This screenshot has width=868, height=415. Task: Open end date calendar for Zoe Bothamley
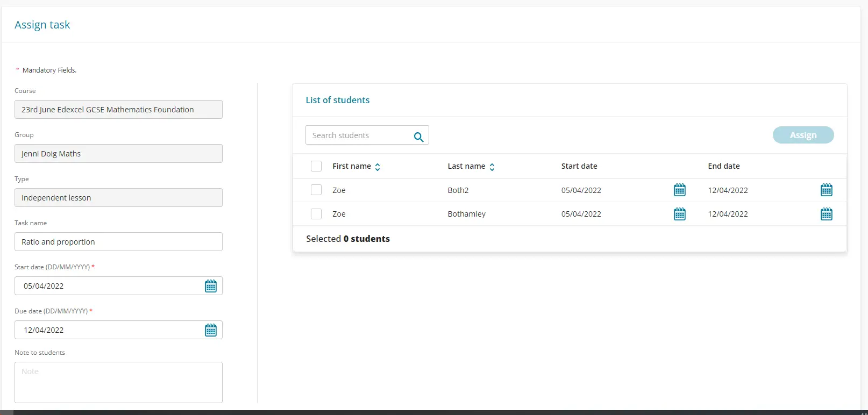[x=827, y=214]
